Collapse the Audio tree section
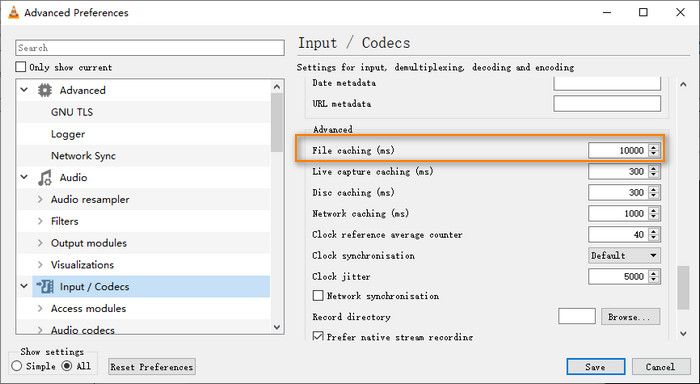700x384 pixels. [24, 178]
